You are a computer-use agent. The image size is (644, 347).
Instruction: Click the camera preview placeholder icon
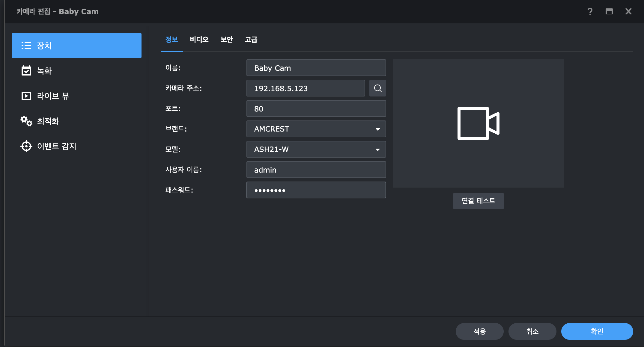tap(478, 123)
